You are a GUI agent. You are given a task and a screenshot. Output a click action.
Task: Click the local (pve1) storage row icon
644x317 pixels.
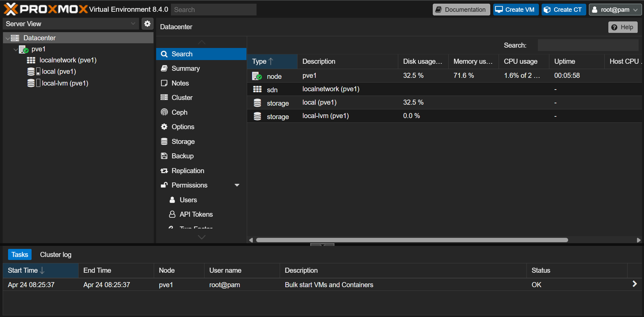[x=257, y=103]
